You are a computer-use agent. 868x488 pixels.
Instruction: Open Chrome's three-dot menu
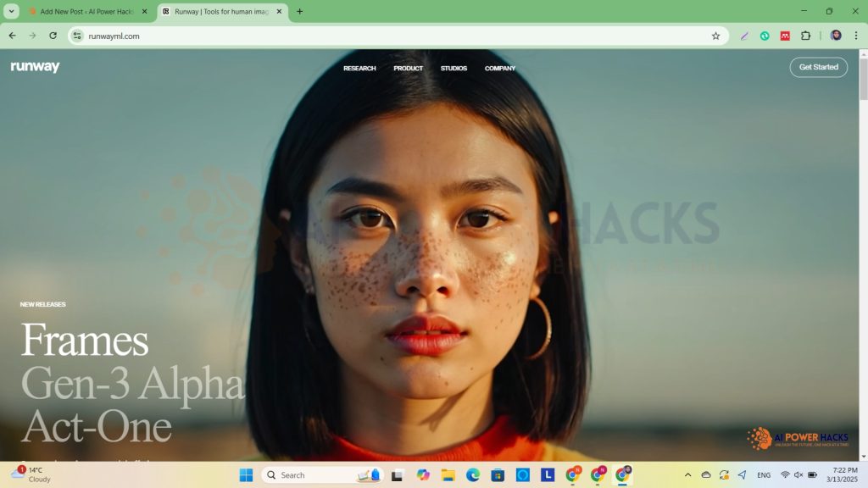click(856, 36)
